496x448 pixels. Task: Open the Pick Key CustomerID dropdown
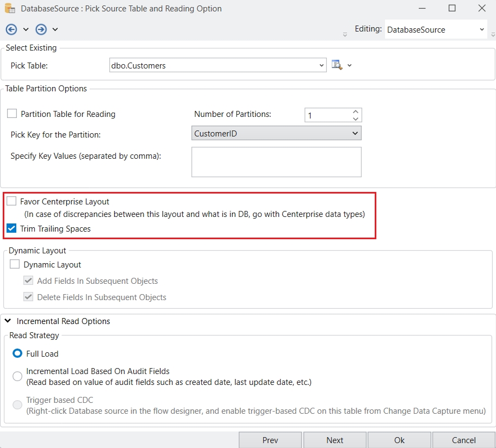tap(355, 133)
